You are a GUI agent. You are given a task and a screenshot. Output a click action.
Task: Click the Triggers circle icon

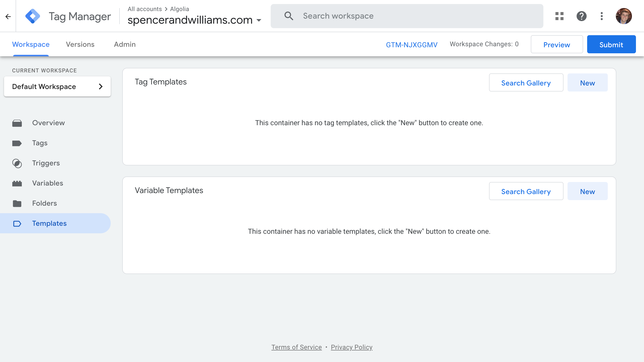tap(17, 163)
